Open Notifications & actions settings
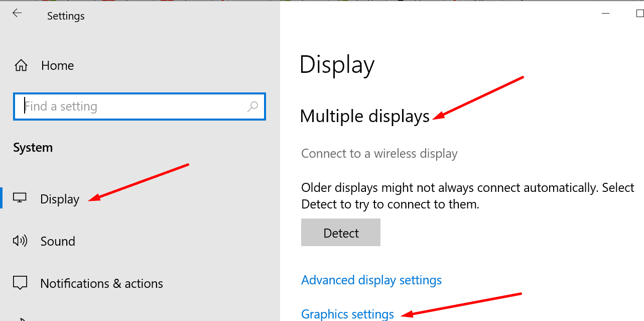The image size is (644, 321). pos(101,283)
